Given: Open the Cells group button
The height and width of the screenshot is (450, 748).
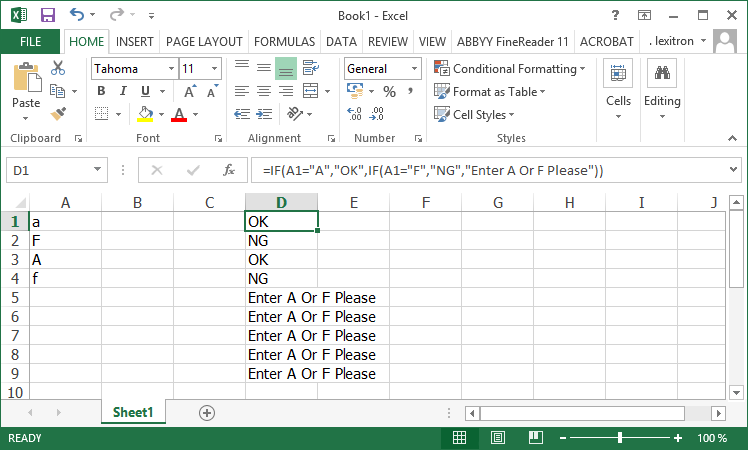Looking at the screenshot, I should point(618,90).
